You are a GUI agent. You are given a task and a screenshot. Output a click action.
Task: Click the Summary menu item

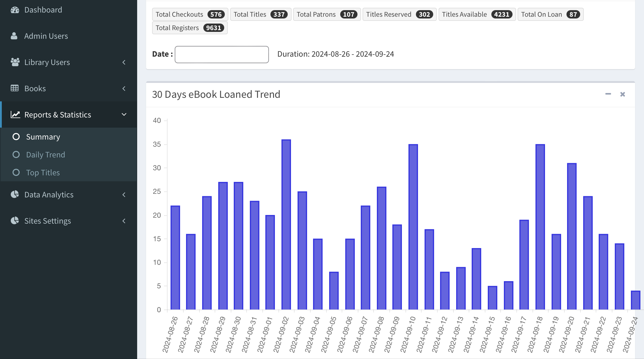[x=43, y=137]
